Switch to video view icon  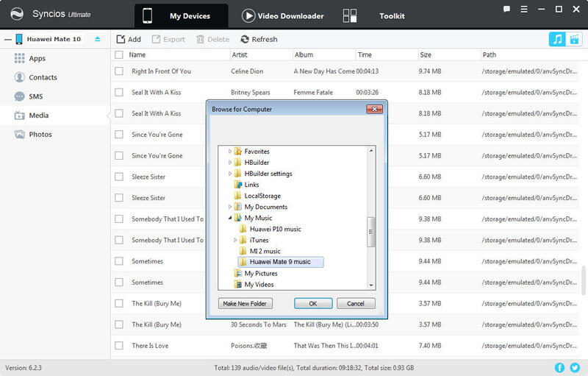[x=573, y=39]
